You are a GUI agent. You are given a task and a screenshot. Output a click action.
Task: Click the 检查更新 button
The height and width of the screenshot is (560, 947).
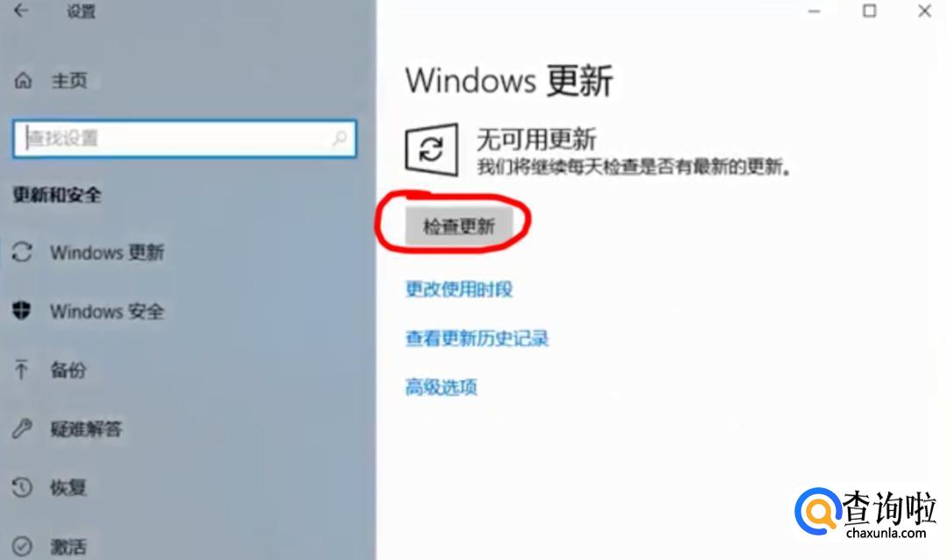tap(459, 226)
